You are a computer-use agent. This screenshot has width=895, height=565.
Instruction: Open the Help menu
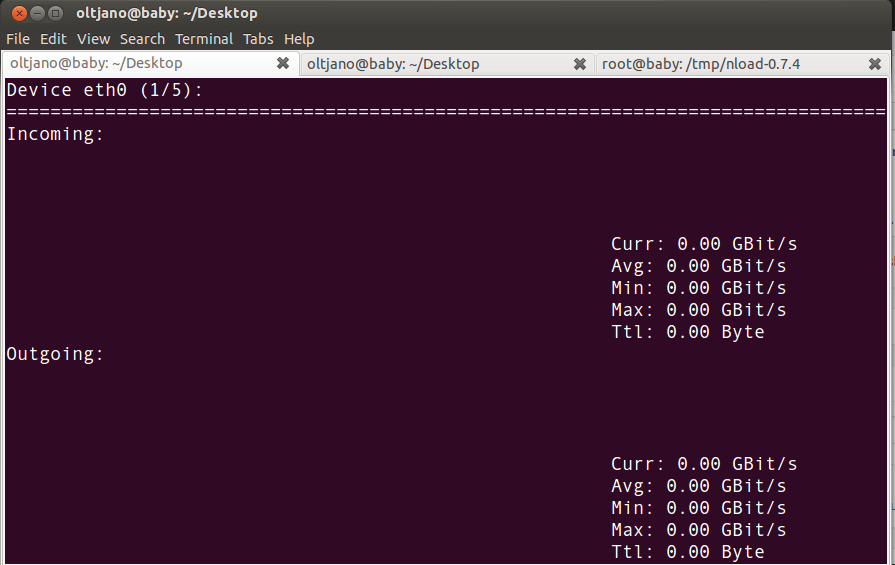tap(299, 39)
